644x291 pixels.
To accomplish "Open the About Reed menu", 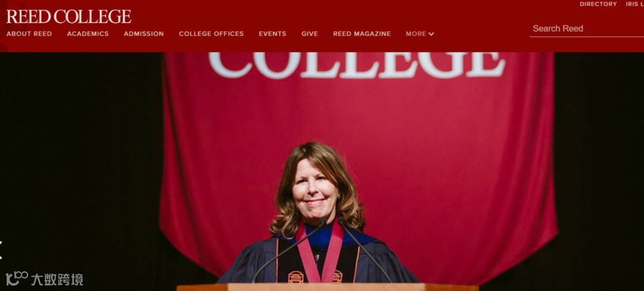I will (29, 33).
